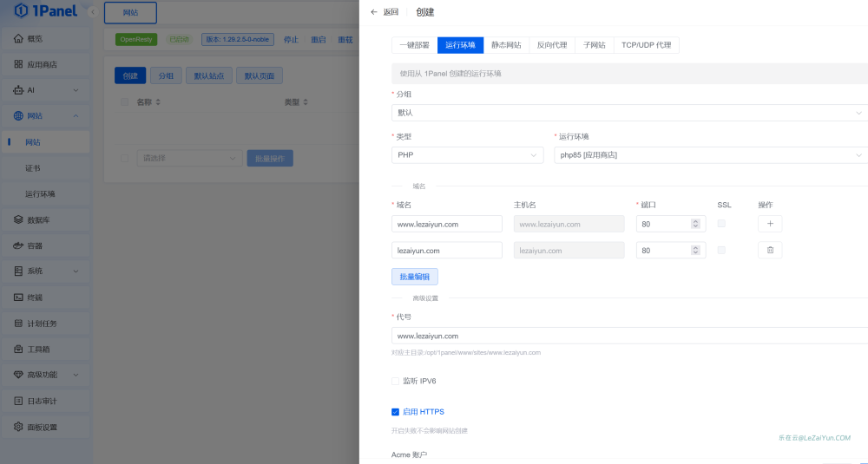Viewport: 868px width, 464px height.
Task: Open 证书 submenu item
Action: (x=45, y=168)
